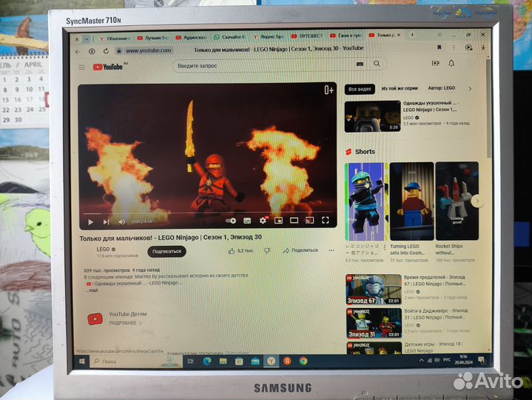This screenshot has width=532, height=400.
Task: Open 'Однажды укушенный' suggested video thumbnail
Action: (x=372, y=116)
